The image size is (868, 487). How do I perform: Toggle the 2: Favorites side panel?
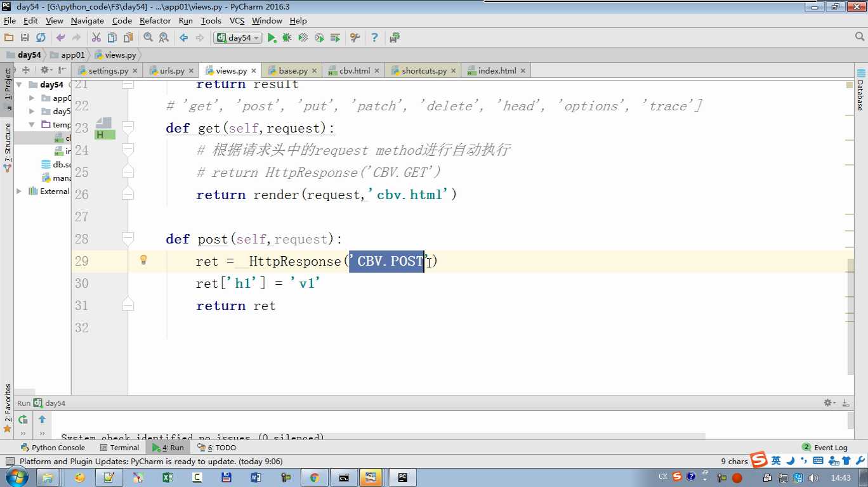pyautogui.click(x=7, y=408)
